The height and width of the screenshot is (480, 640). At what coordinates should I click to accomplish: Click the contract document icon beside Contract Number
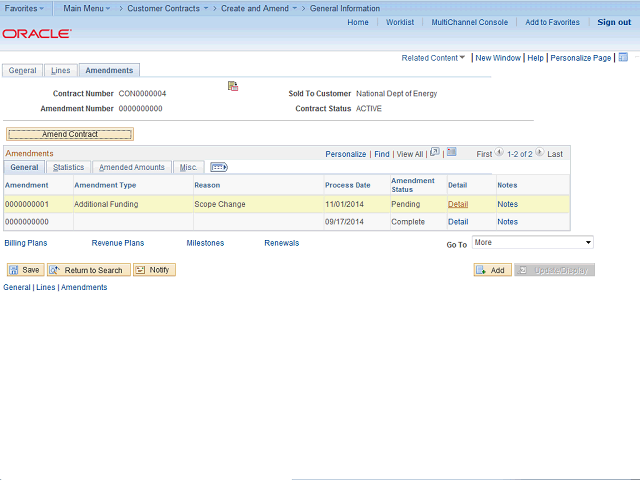tap(233, 86)
